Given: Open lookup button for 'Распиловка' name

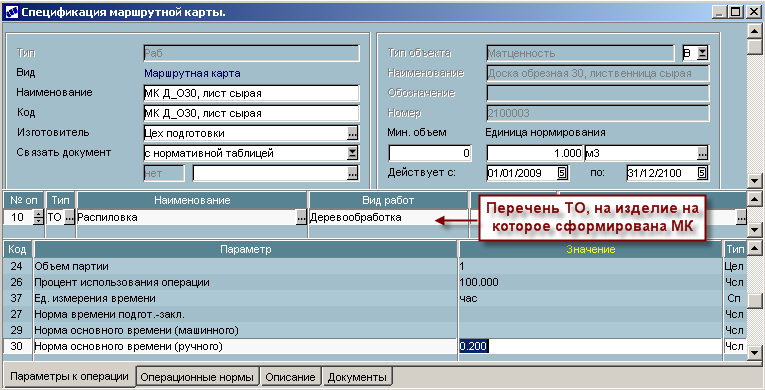Looking at the screenshot, I should (x=302, y=218).
